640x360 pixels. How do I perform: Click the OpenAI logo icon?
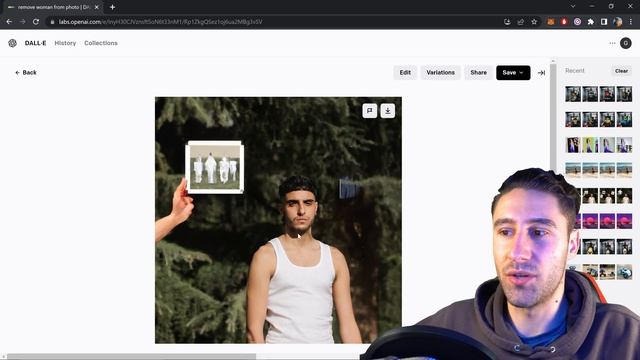point(12,43)
